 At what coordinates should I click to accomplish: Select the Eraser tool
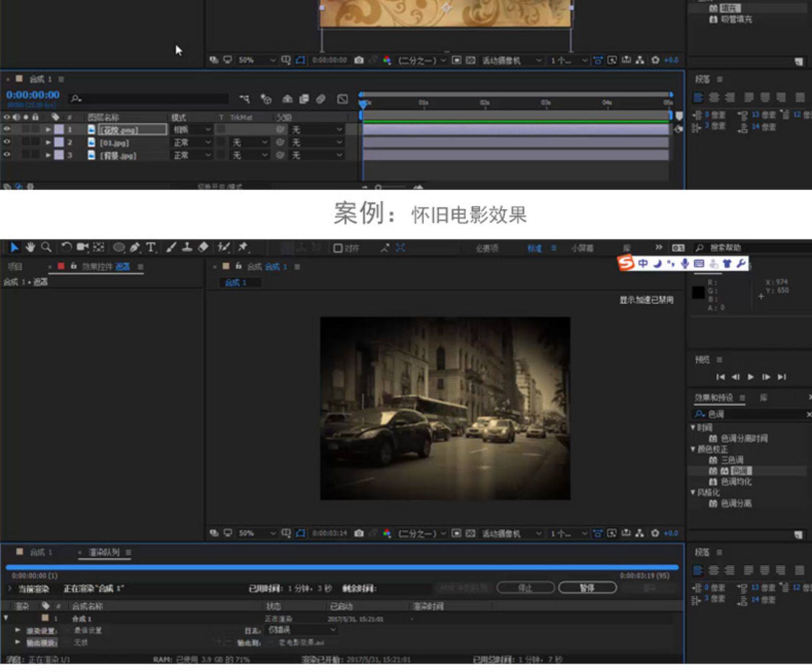pos(204,247)
